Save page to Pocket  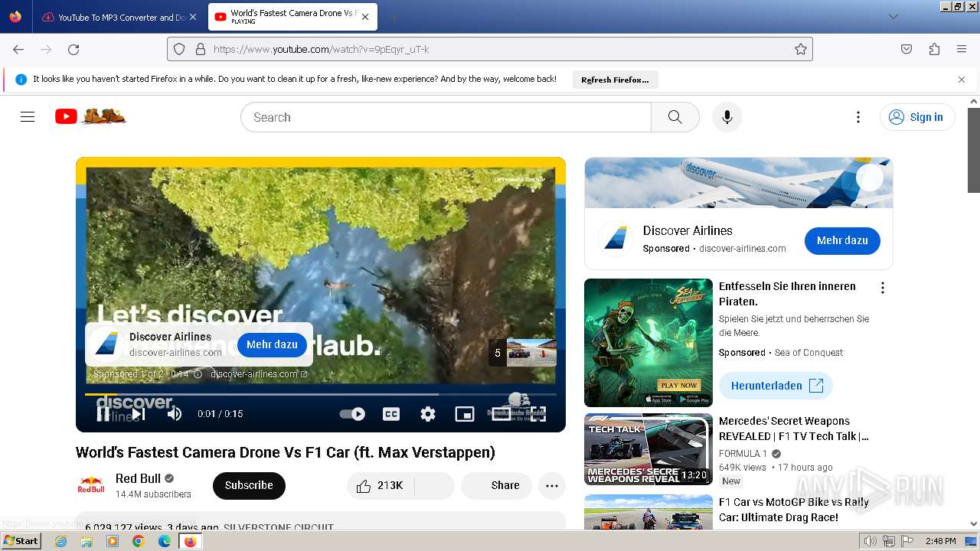coord(906,49)
